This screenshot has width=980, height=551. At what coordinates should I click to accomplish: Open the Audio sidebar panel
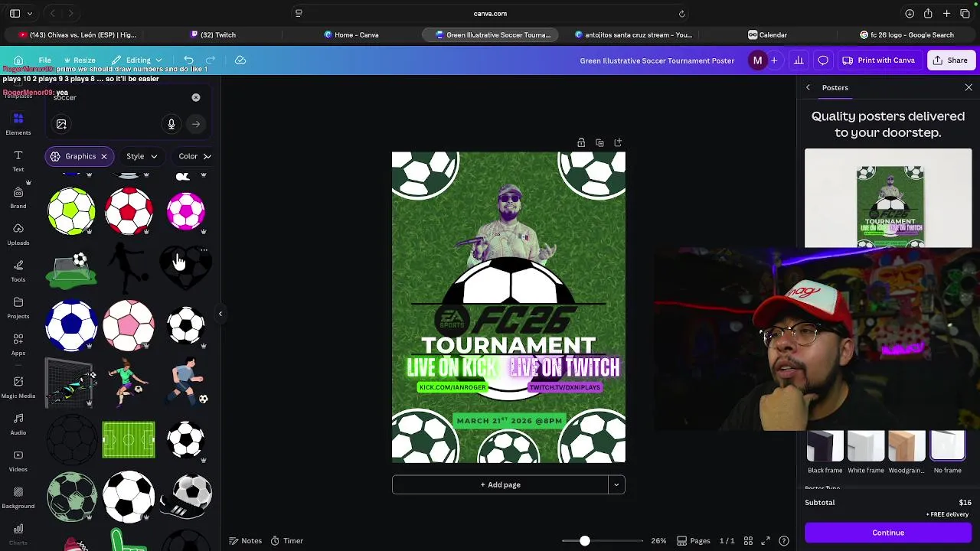click(18, 424)
